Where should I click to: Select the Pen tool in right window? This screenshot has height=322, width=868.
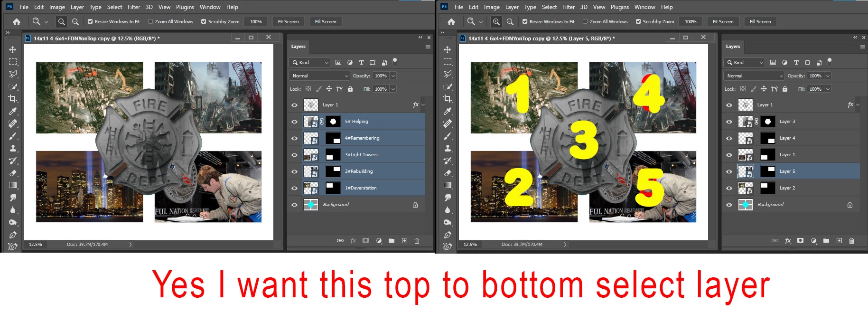pyautogui.click(x=448, y=235)
